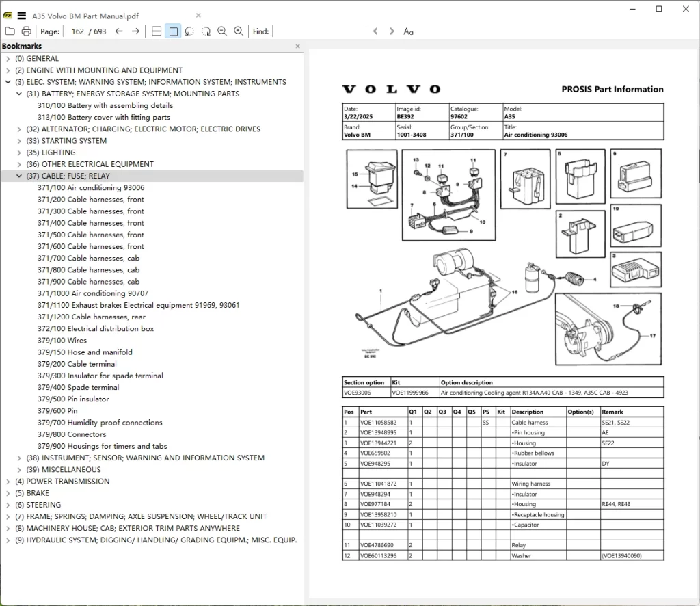Rotate page clockwise icon
The width and height of the screenshot is (700, 606).
(206, 31)
